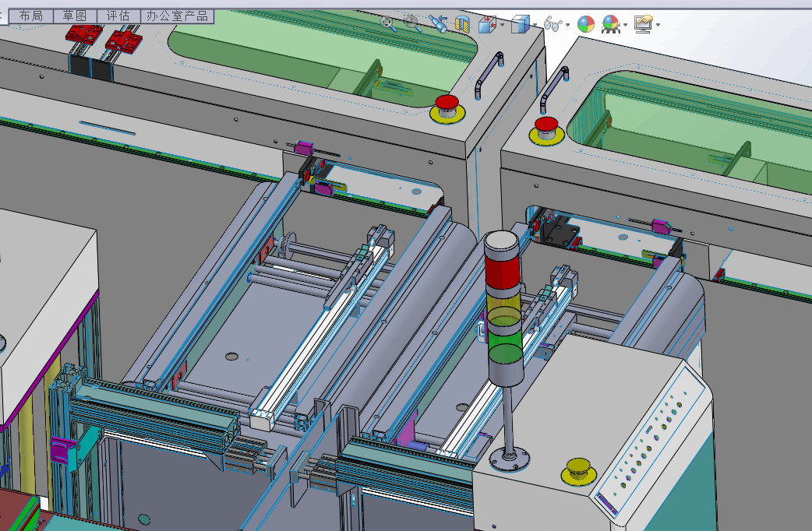The width and height of the screenshot is (812, 531).
Task: Switch to the 布局 tab
Action: tap(31, 16)
